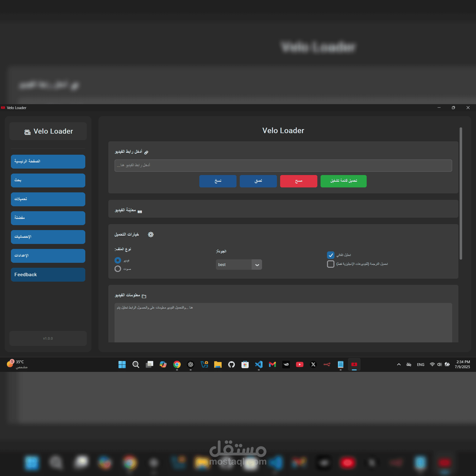Expand the quality dropdown showing best
Viewport: 476px width, 476px height.
click(257, 265)
